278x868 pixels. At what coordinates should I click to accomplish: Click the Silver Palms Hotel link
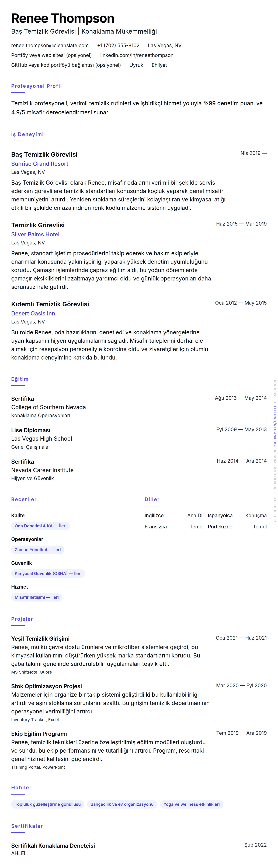(x=35, y=234)
